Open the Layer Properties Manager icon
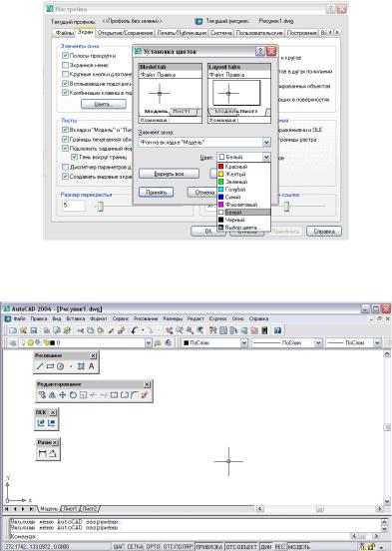Screen dimensions: 392x551 coord(13,342)
